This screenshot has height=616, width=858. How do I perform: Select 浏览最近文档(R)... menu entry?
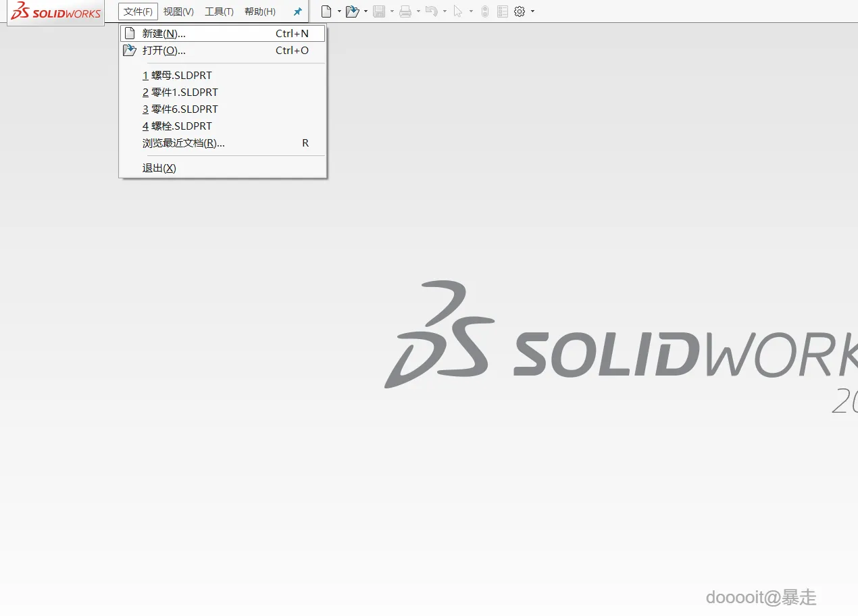[x=222, y=143]
